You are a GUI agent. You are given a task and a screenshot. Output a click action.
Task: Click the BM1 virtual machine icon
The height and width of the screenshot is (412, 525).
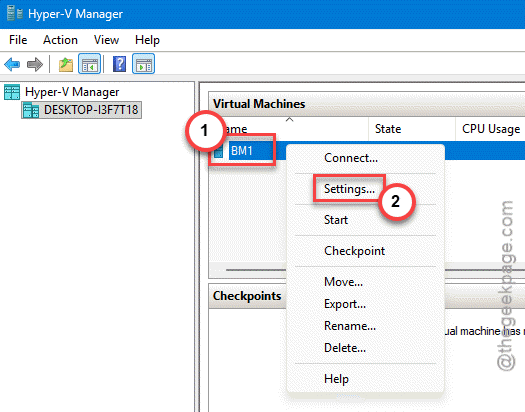[x=218, y=151]
